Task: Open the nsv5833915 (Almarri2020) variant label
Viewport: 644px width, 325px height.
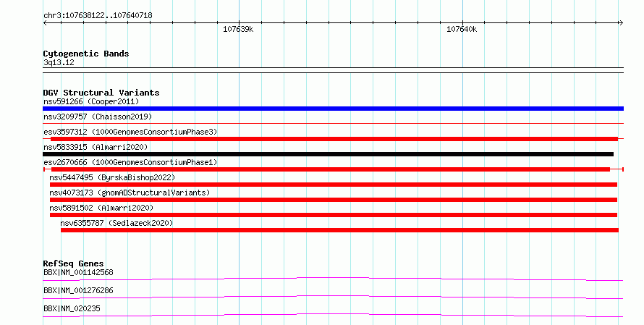Action: tap(96, 147)
